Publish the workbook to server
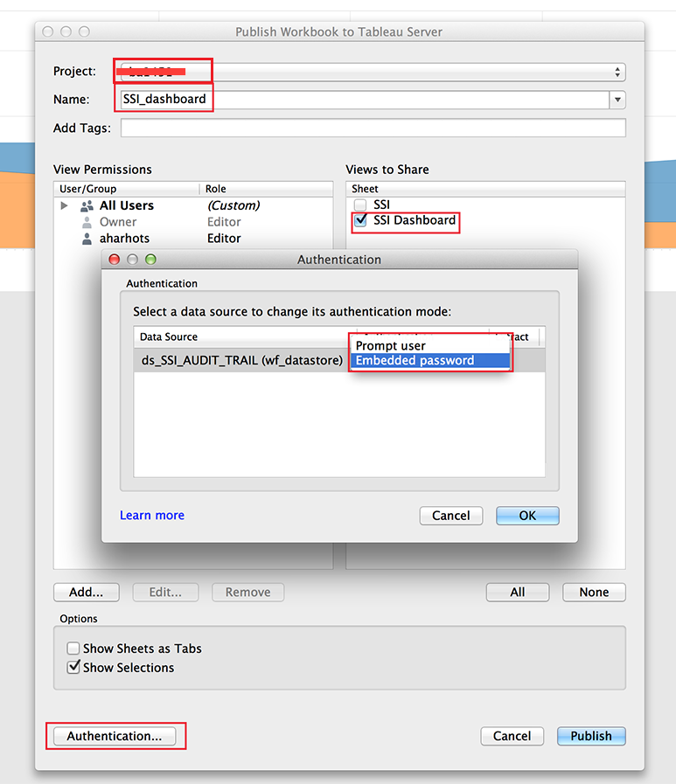The height and width of the screenshot is (784, 676). [591, 736]
